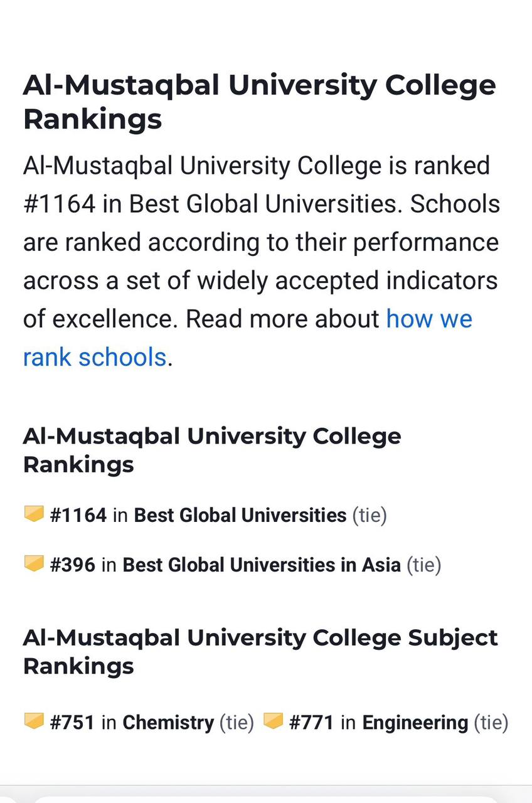The width and height of the screenshot is (532, 803).
Task: Open Best Global Universities in Asia link
Action: pos(262,565)
